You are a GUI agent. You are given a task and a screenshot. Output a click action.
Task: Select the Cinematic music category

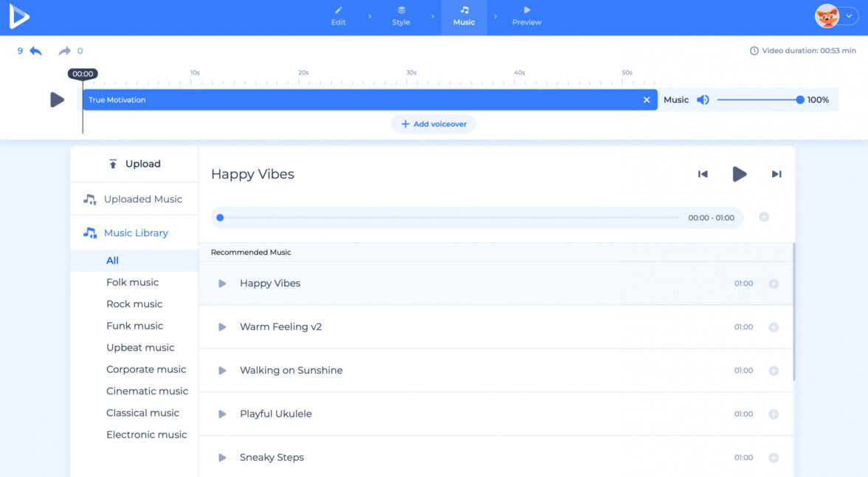pyautogui.click(x=147, y=391)
